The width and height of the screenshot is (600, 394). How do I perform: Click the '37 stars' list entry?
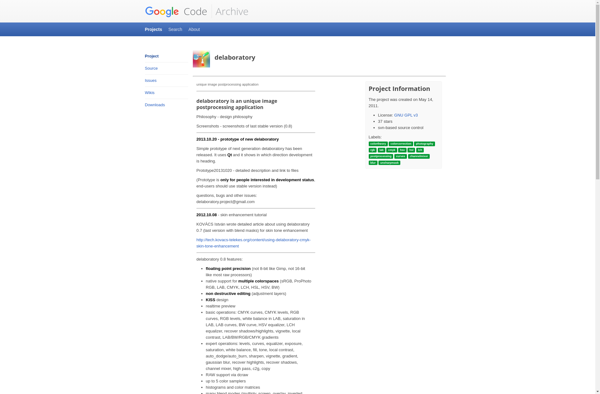[x=385, y=122]
